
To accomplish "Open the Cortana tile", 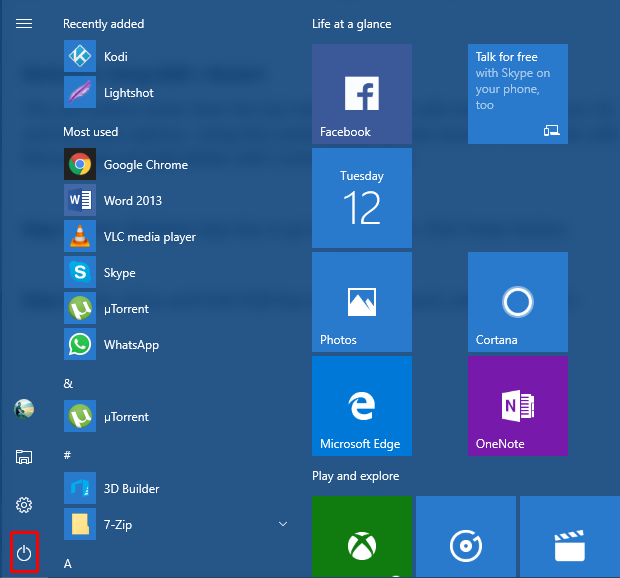I will tap(517, 302).
